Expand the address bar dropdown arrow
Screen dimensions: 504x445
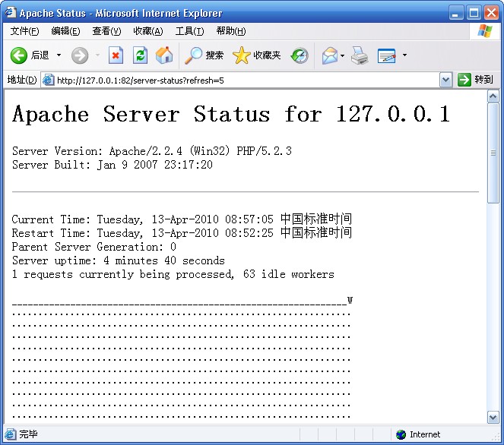pyautogui.click(x=445, y=80)
